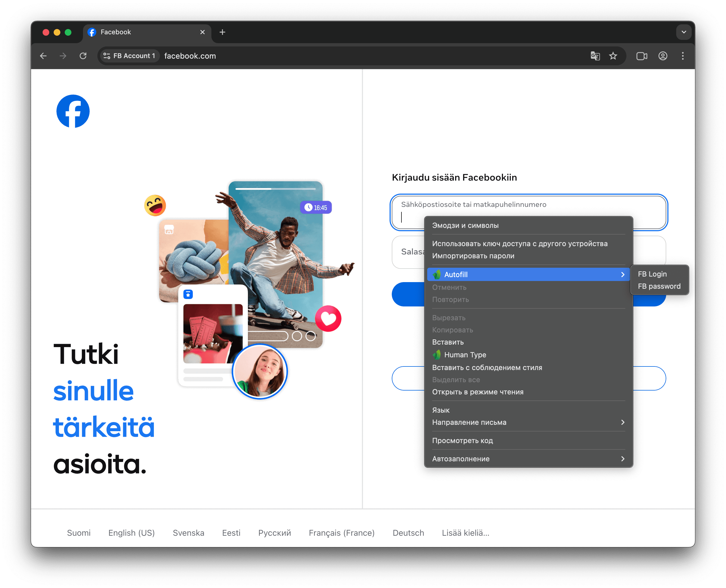Open a new tab with plus icon
The height and width of the screenshot is (588, 726).
pyautogui.click(x=222, y=32)
